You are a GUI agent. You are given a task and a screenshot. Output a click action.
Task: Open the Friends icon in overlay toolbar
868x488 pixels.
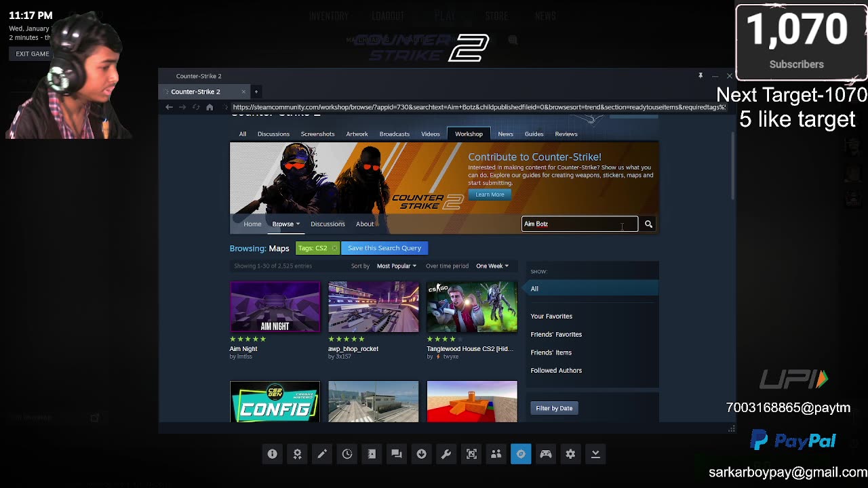(x=496, y=454)
